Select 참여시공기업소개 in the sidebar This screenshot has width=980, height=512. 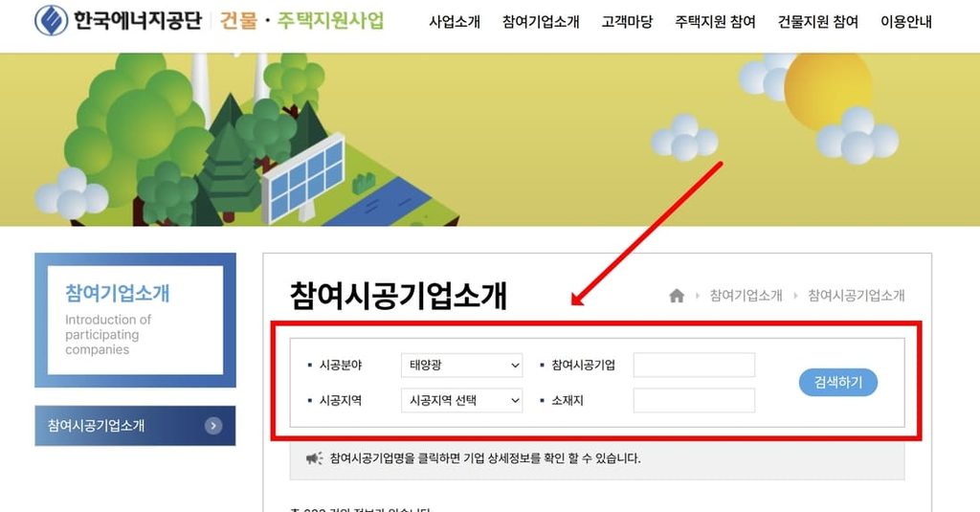coord(135,426)
